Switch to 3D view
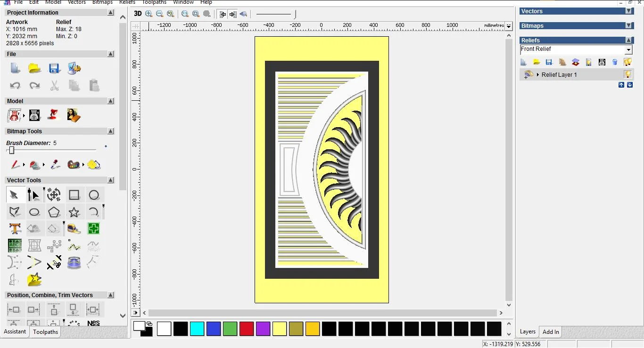The width and height of the screenshot is (644, 348). pyautogui.click(x=137, y=14)
